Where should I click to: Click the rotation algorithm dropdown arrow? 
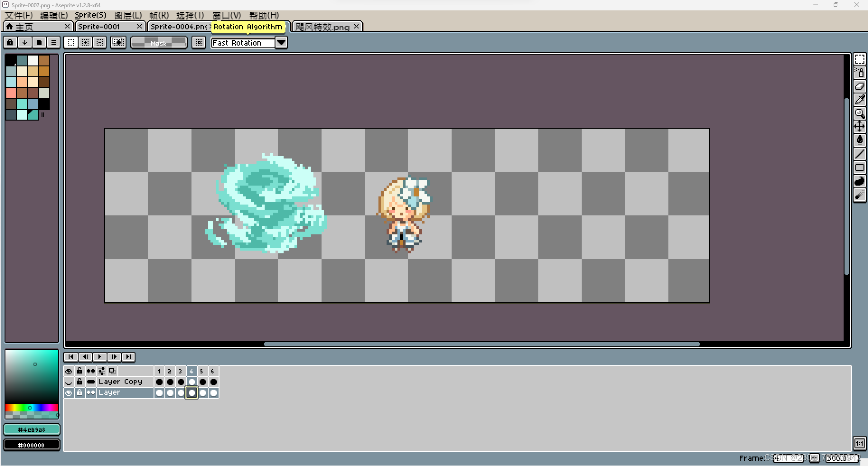point(281,43)
